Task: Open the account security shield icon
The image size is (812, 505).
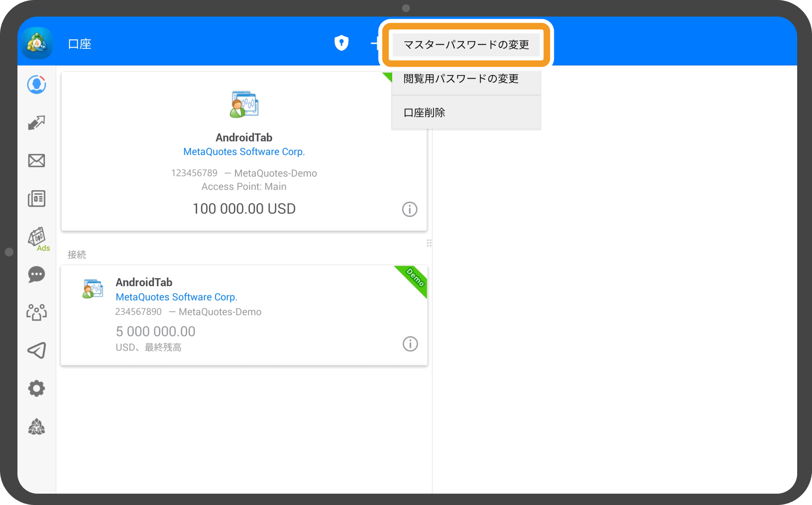Action: tap(341, 43)
